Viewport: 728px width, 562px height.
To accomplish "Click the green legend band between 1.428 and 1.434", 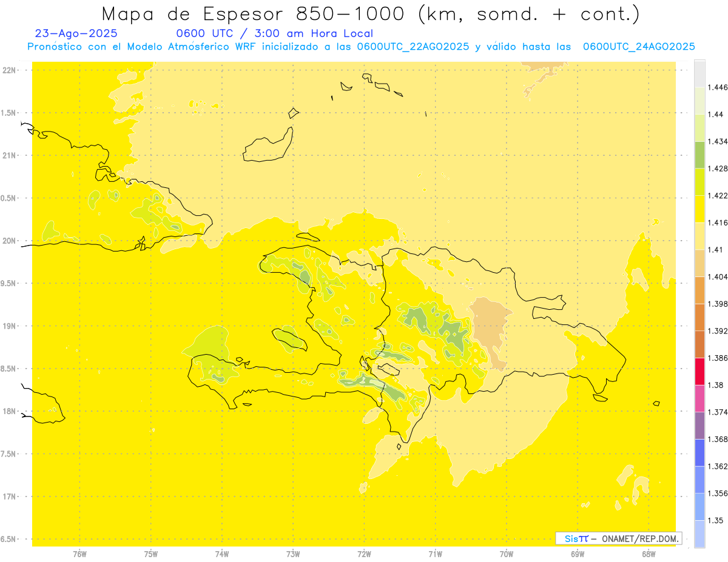I will pos(699,155).
